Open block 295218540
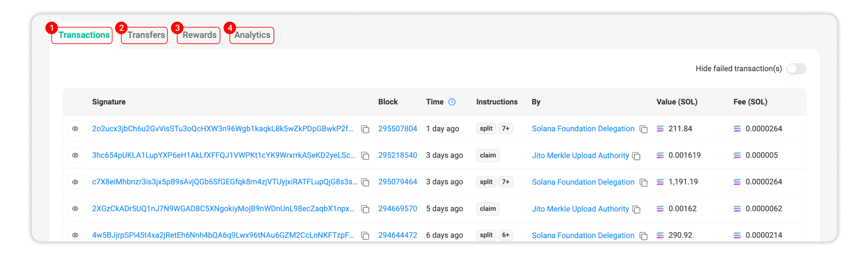This screenshot has width=868, height=256. click(x=398, y=155)
